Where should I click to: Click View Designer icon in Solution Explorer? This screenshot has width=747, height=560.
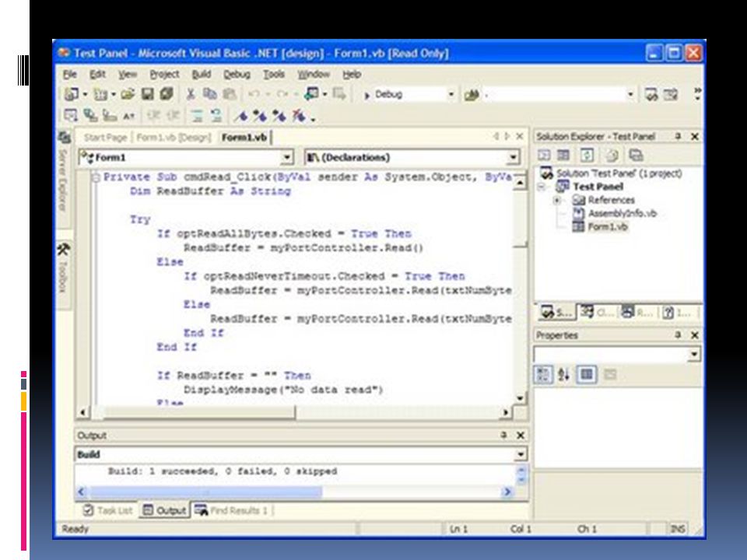[x=563, y=156]
